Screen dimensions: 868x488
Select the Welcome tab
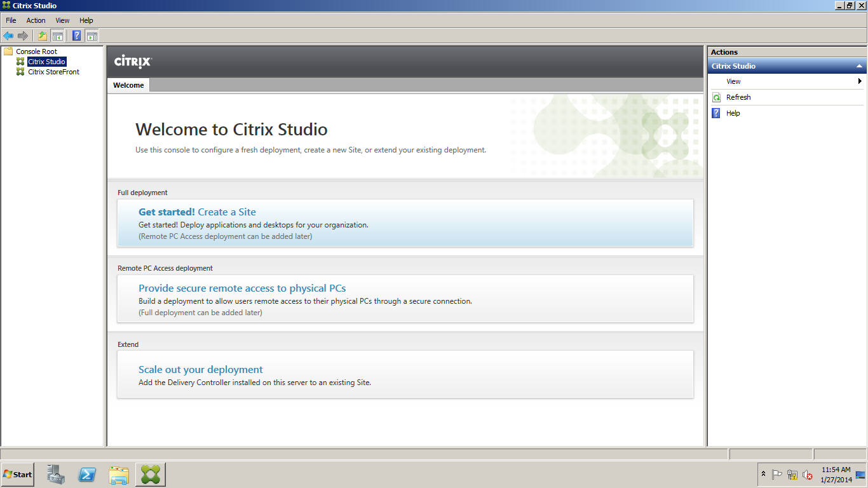click(x=128, y=85)
